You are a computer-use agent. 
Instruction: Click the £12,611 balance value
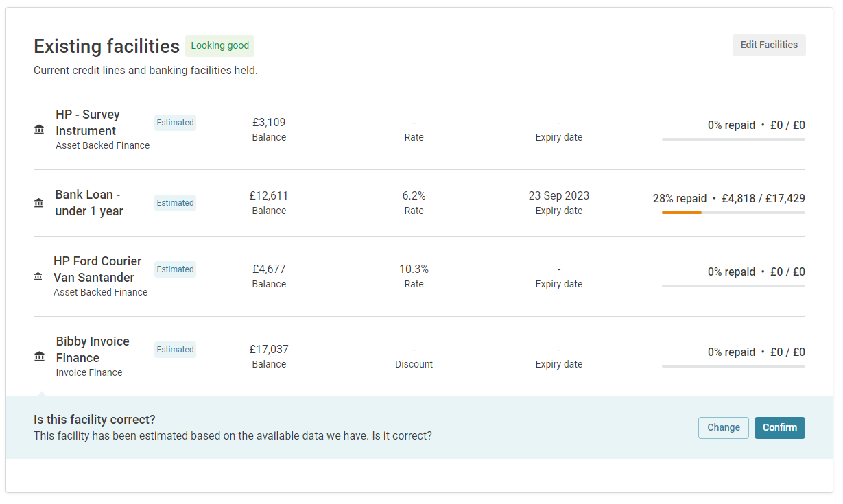coord(269,196)
